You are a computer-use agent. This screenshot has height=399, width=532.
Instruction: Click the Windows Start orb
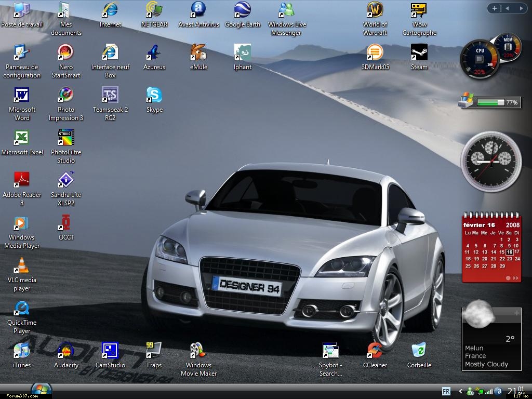tap(42, 391)
